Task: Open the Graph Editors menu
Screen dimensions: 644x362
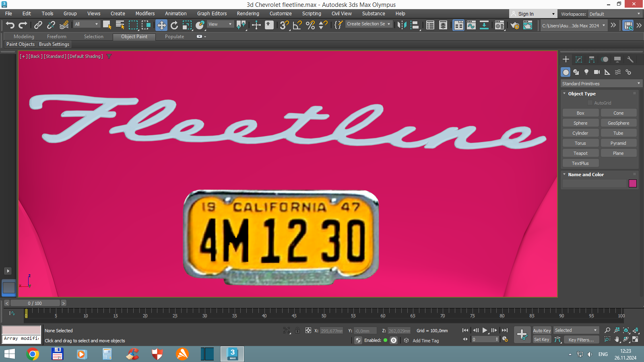Action: [212, 14]
